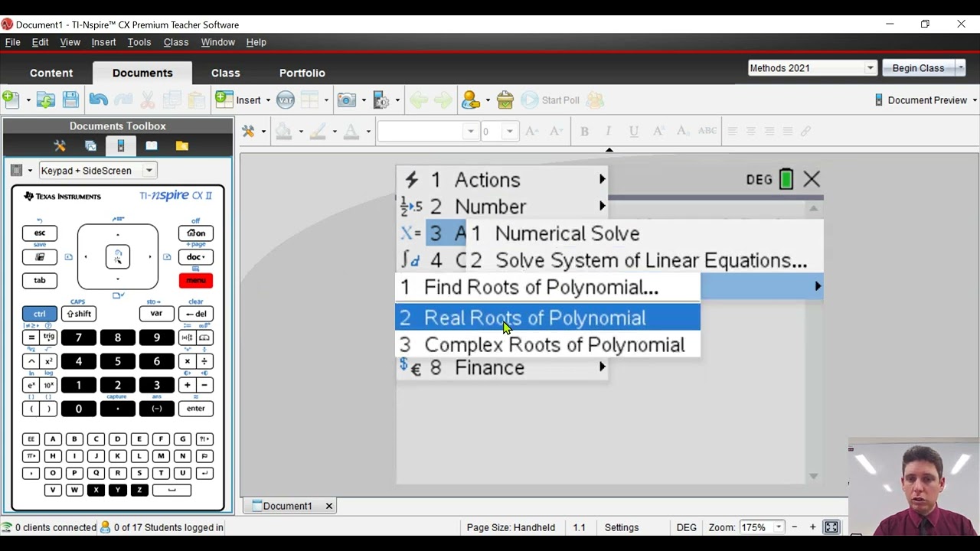Switch to the Content tab

[51, 73]
